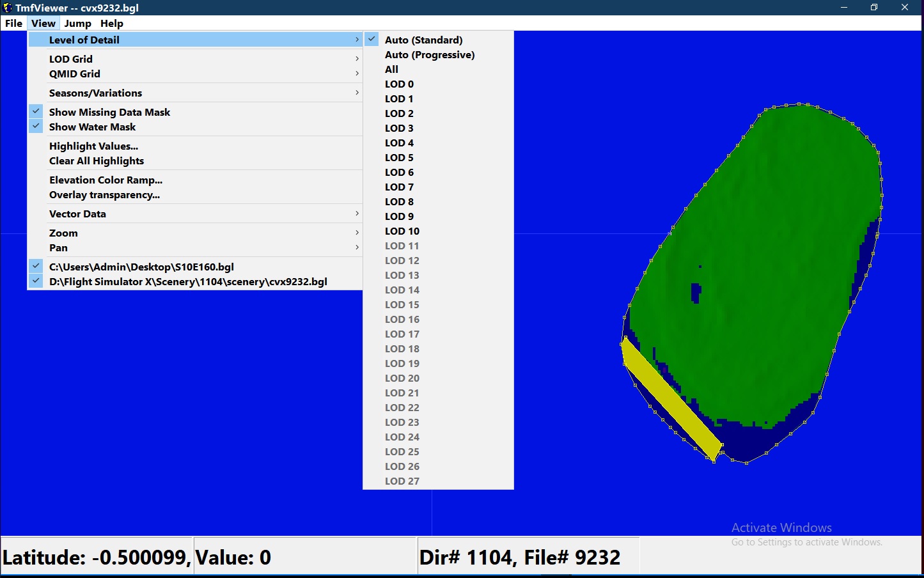Select LOD 9
This screenshot has width=924, height=578.
coord(438,216)
